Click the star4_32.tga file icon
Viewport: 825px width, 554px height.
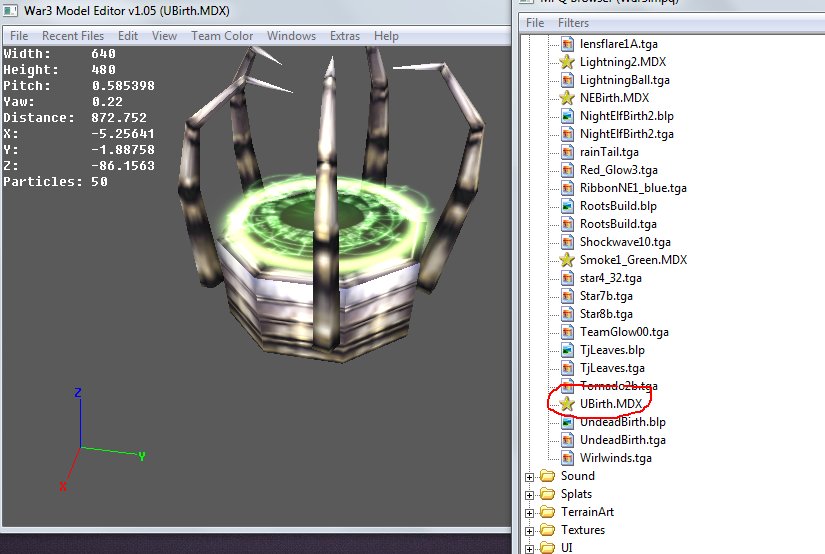point(567,278)
